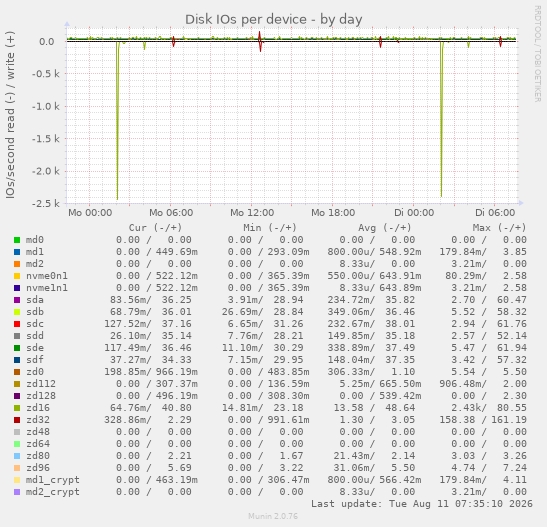Click the zd112 legend label text
This screenshot has width=547, height=527.
tap(41, 384)
